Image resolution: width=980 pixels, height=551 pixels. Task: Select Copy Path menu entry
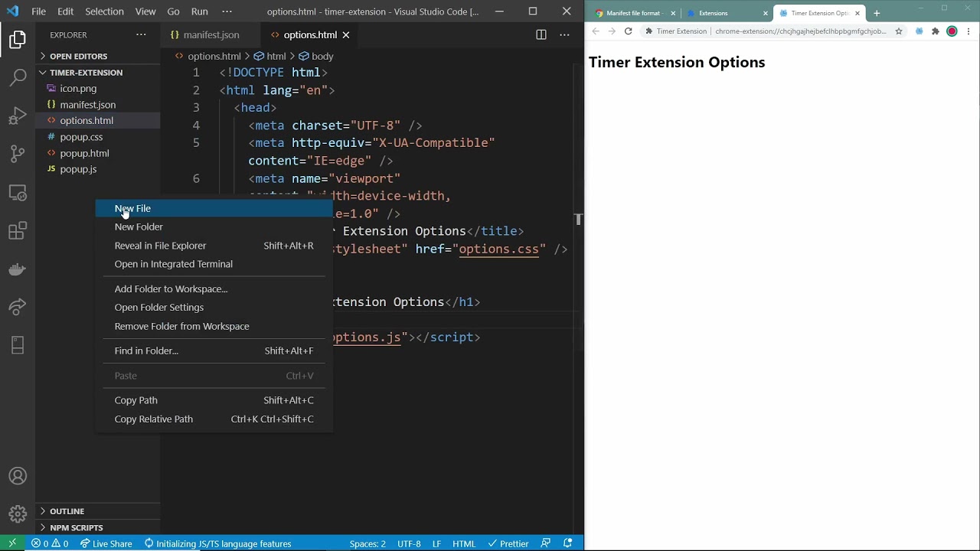point(214,400)
